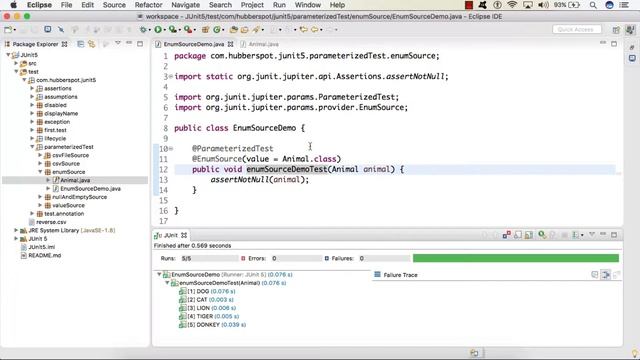Click the green Run button
Viewport: 640px width, 360px height.
point(158,29)
